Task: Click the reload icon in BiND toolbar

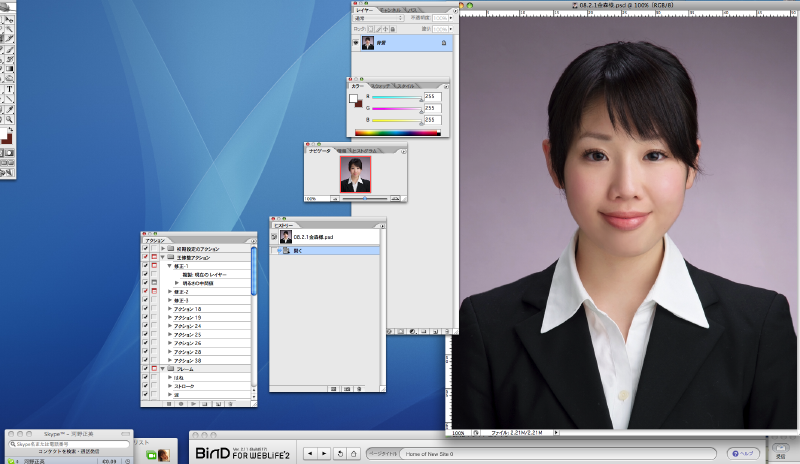Action: (340, 453)
